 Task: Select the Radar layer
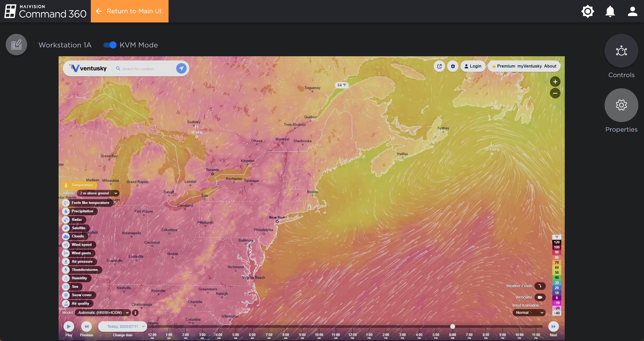click(x=76, y=220)
